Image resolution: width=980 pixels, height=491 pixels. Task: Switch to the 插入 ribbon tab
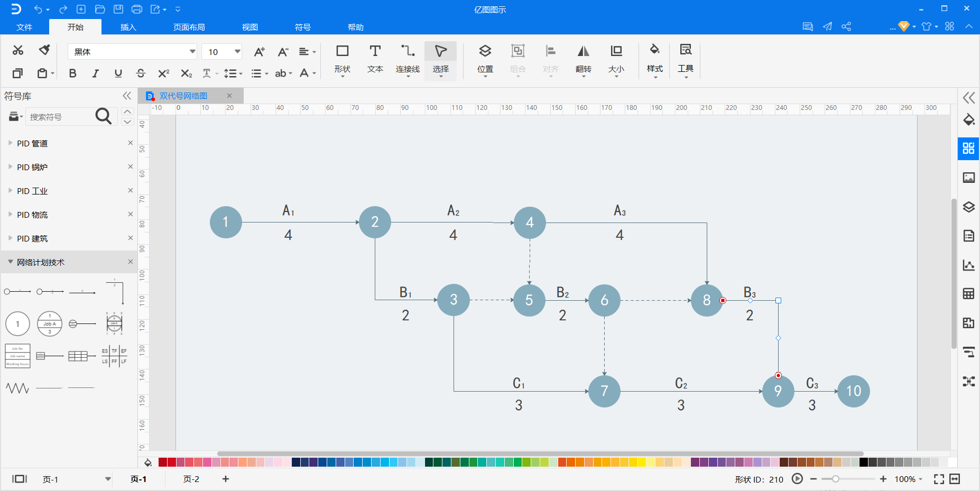pyautogui.click(x=128, y=27)
